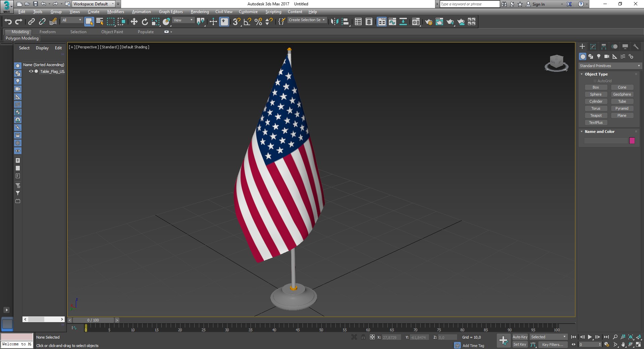The image size is (644, 349).
Task: Toggle Auto Key animation mode
Action: [520, 337]
